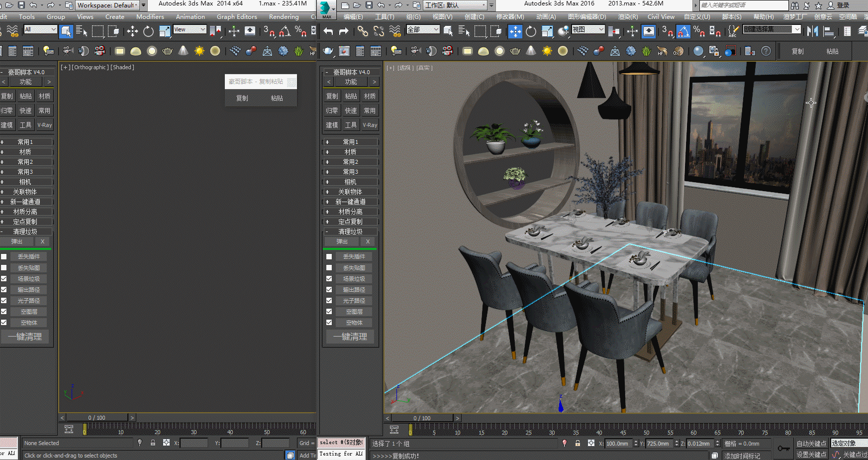Click the grass plant icon in 2016 toolbar
Screen dimensions: 868x460
point(646,51)
